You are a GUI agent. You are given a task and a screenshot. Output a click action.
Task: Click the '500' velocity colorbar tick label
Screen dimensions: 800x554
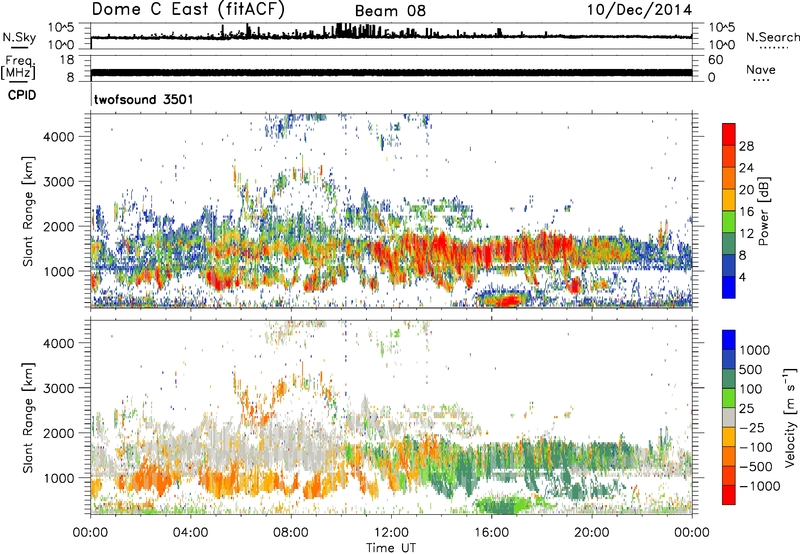pos(751,370)
